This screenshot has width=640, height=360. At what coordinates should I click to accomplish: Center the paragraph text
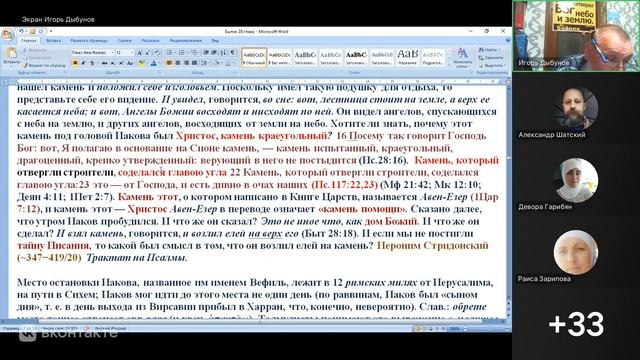coord(178,63)
